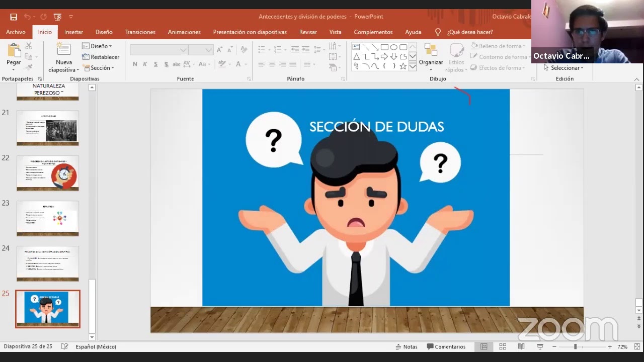This screenshot has height=362, width=644.
Task: Select slide 22 thumbnail
Action: 48,173
